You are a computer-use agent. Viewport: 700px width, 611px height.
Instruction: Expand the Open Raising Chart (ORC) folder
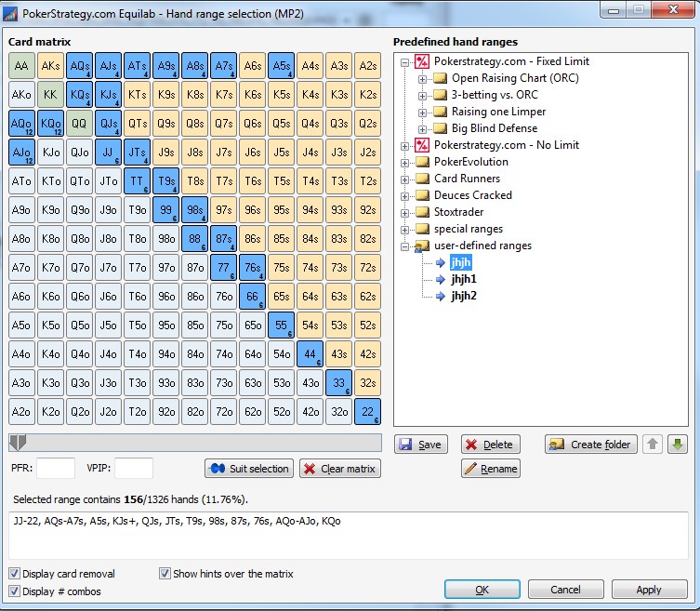point(422,79)
